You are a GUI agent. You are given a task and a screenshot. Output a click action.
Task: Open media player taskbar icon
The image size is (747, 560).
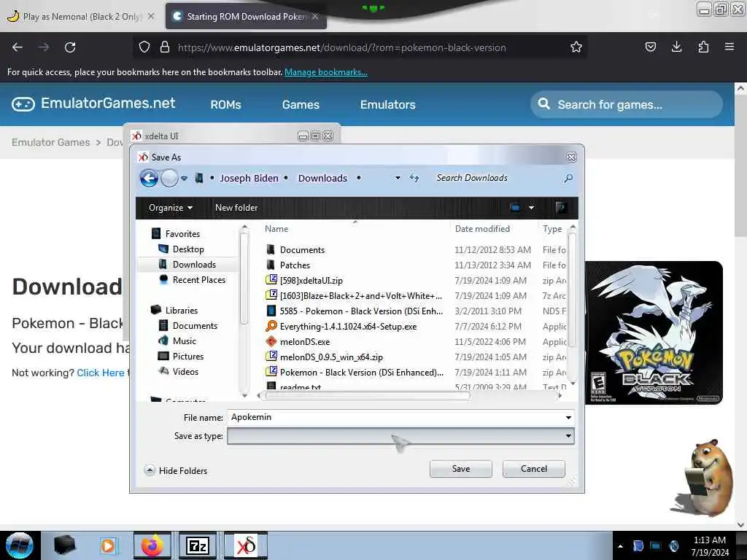click(108, 545)
